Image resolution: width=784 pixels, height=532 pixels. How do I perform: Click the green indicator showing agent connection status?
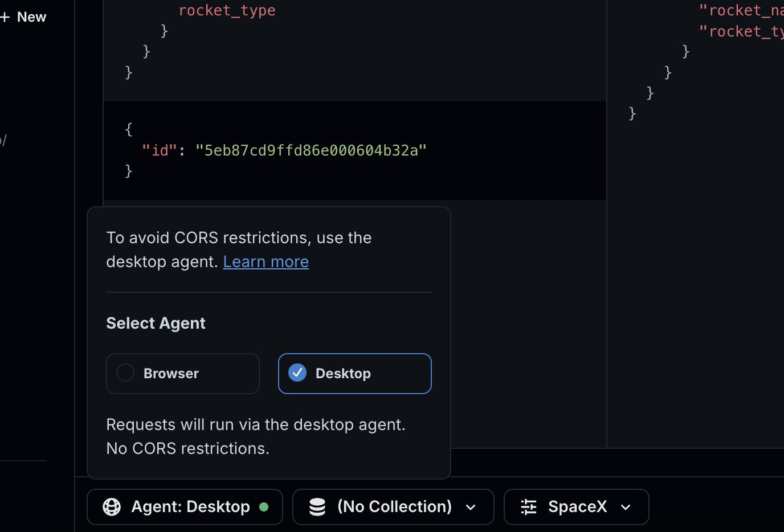click(x=264, y=506)
